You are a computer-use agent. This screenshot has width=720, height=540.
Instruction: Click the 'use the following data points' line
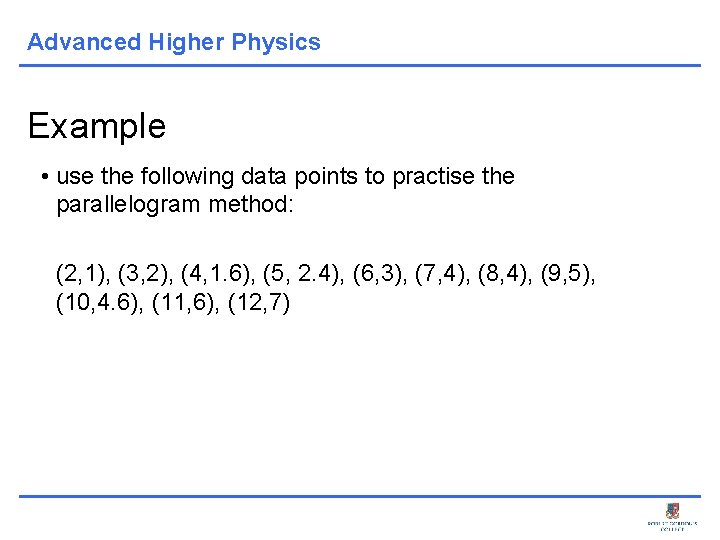coord(285,177)
